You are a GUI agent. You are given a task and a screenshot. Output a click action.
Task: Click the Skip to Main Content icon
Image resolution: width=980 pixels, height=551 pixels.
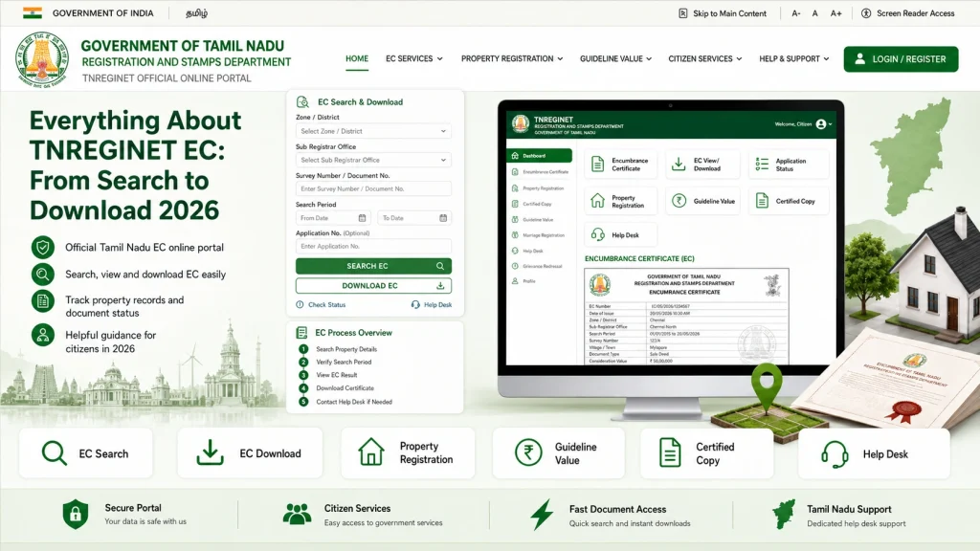pyautogui.click(x=683, y=13)
